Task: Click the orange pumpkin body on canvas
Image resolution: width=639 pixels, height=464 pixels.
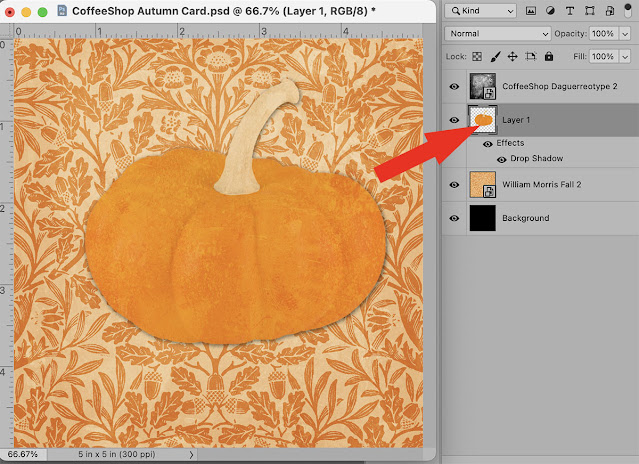Action: click(x=235, y=253)
